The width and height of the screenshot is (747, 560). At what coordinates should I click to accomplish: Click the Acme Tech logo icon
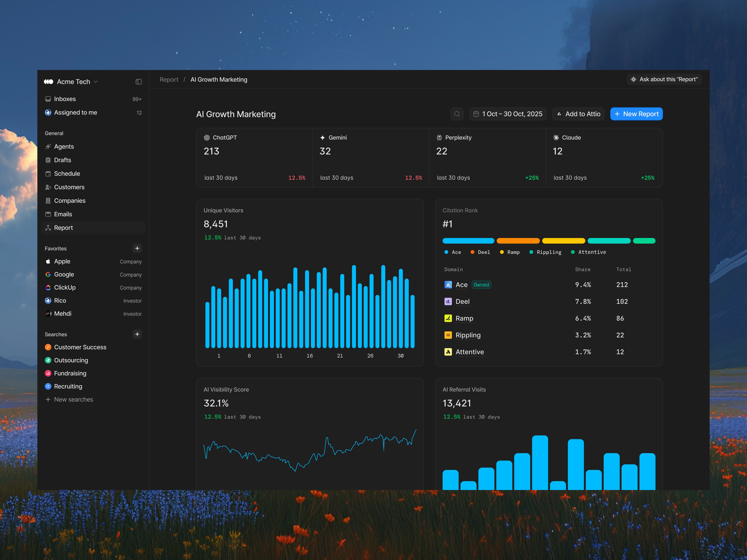tap(49, 82)
